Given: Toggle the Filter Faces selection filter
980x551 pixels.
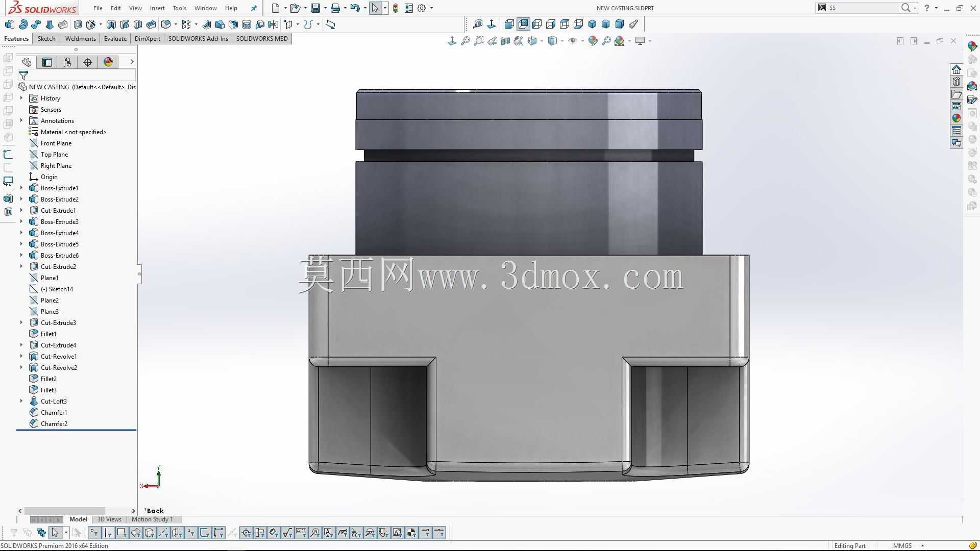Looking at the screenshot, I should [x=121, y=533].
